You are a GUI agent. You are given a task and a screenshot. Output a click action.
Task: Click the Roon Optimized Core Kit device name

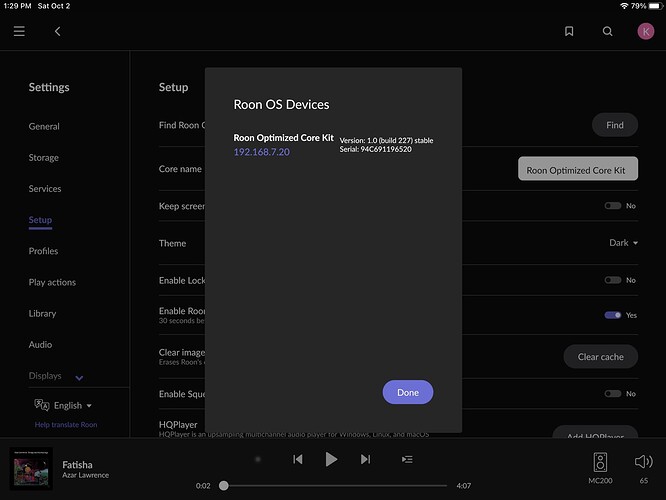(283, 138)
